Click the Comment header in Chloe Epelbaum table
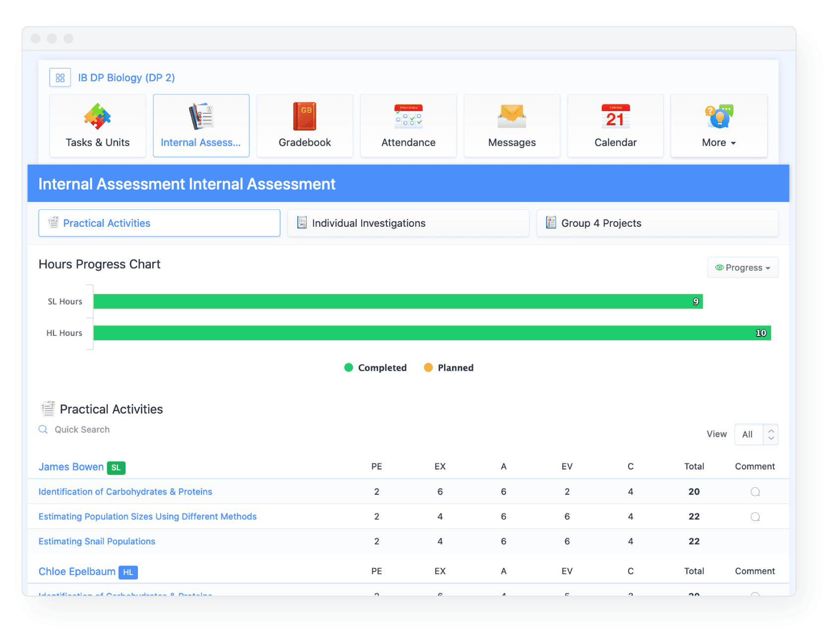Screen dimensions: 840x642 pos(755,571)
